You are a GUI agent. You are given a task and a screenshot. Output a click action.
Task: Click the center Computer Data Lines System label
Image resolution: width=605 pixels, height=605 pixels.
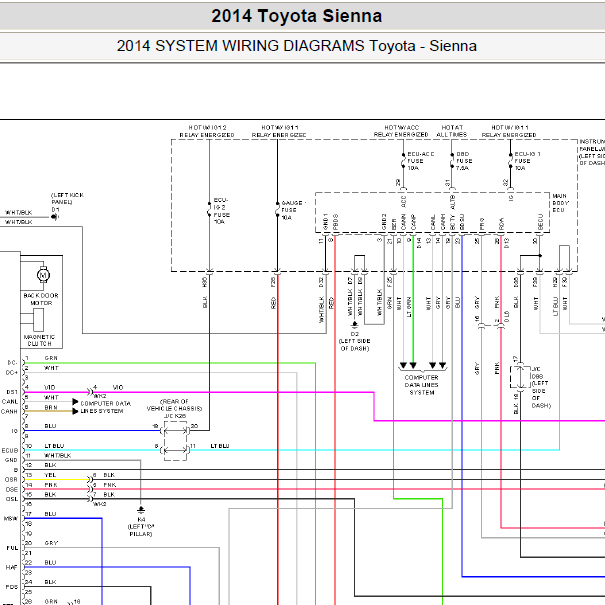tap(421, 385)
